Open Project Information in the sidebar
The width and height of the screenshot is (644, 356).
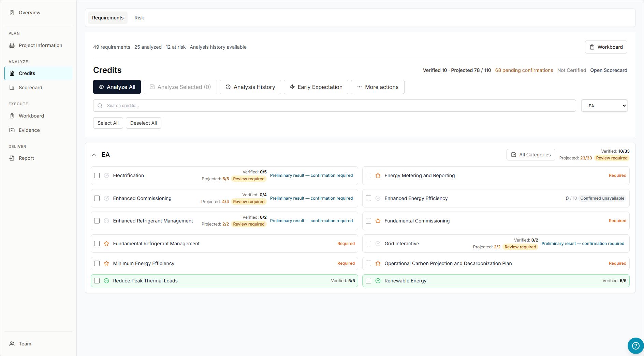coord(39,45)
